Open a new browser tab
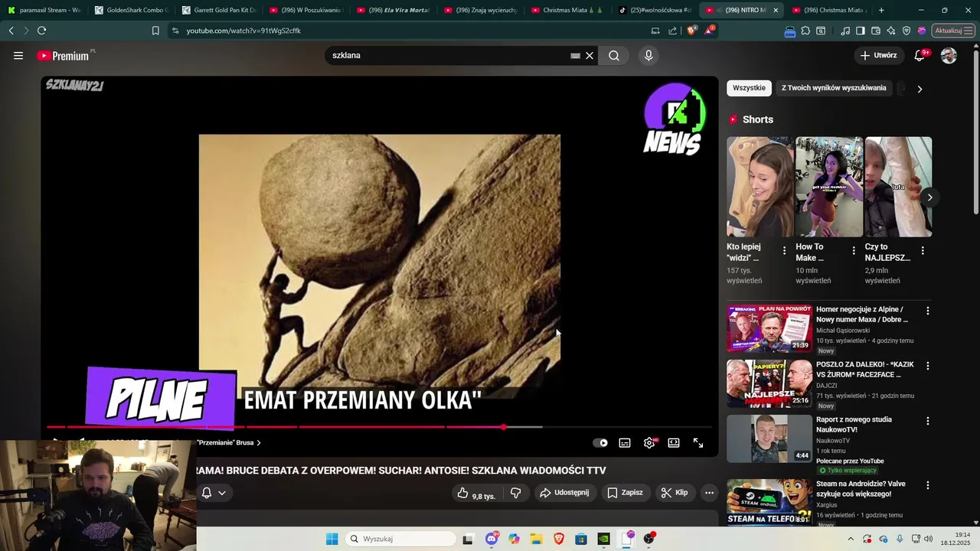This screenshot has height=551, width=980. tap(881, 10)
